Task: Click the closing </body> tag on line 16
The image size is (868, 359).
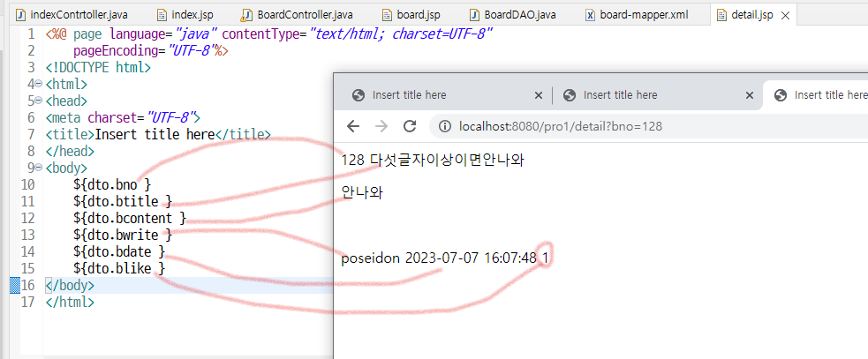Action: point(70,286)
